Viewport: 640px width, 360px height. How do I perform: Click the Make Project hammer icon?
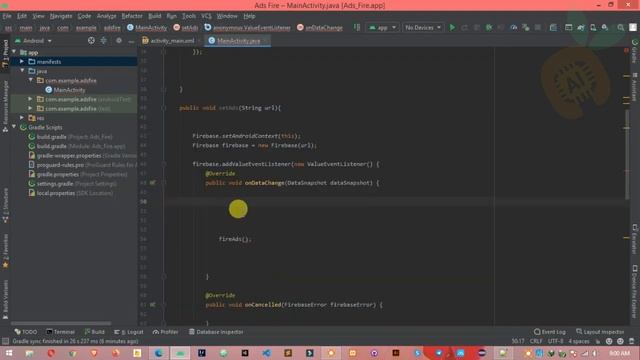tap(357, 28)
